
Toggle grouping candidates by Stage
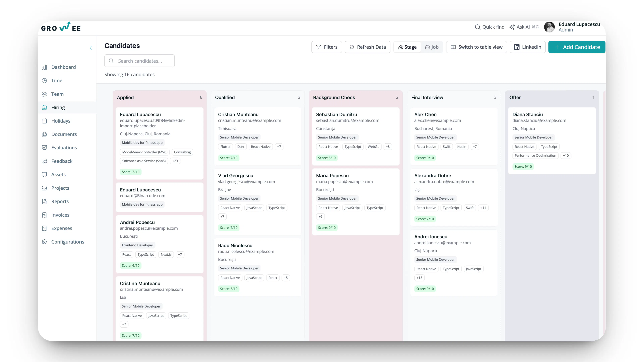click(407, 47)
